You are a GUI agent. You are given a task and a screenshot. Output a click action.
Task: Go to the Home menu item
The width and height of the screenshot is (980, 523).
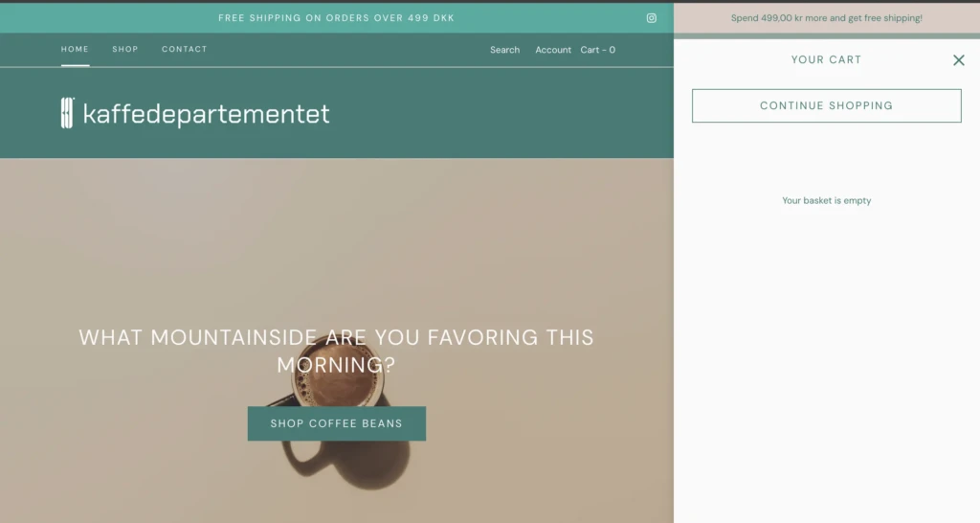75,49
